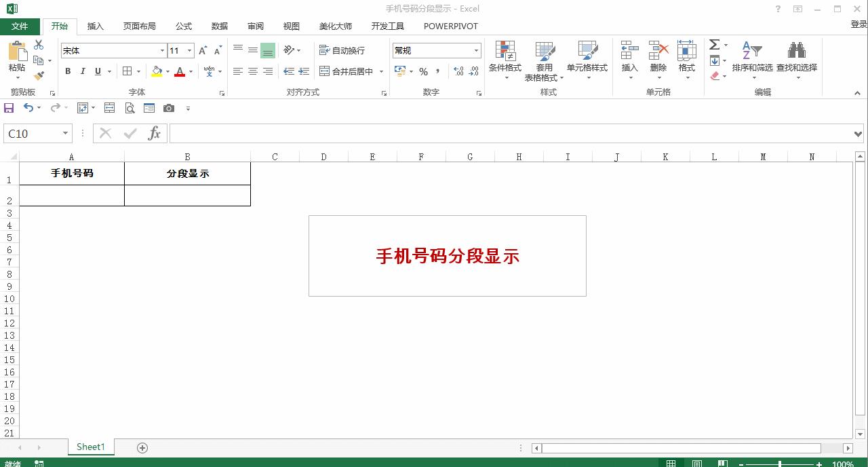Viewport: 868px width, 467px height.
Task: Toggle Italic formatting
Action: point(82,71)
